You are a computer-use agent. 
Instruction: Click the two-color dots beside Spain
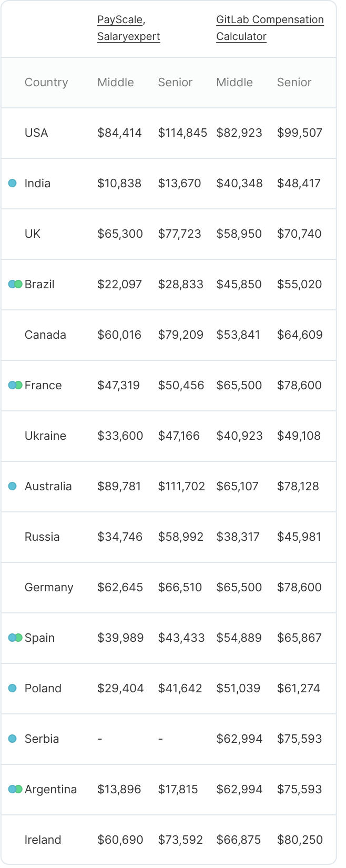(15, 638)
